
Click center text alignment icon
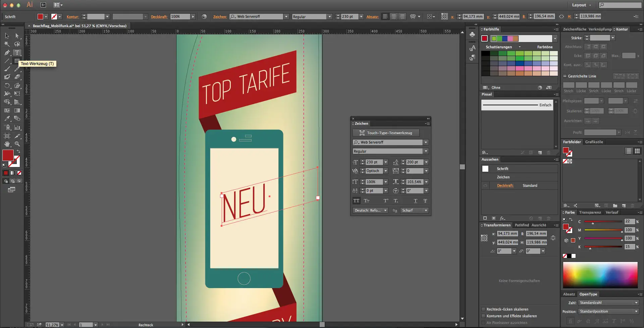point(394,16)
